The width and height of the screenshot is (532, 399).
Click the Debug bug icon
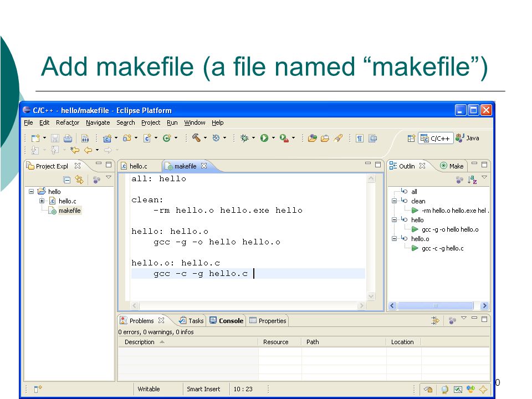click(244, 138)
